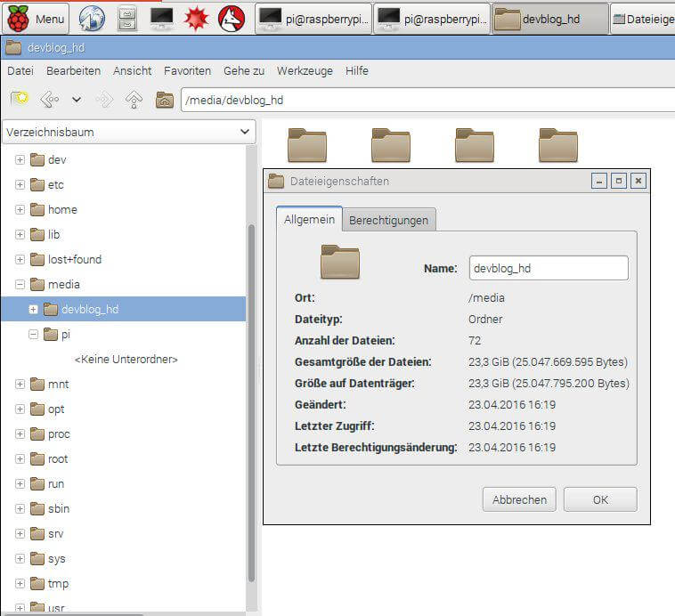The width and height of the screenshot is (675, 616).
Task: Open the Raspberry Pi Menu button
Action: click(x=37, y=18)
